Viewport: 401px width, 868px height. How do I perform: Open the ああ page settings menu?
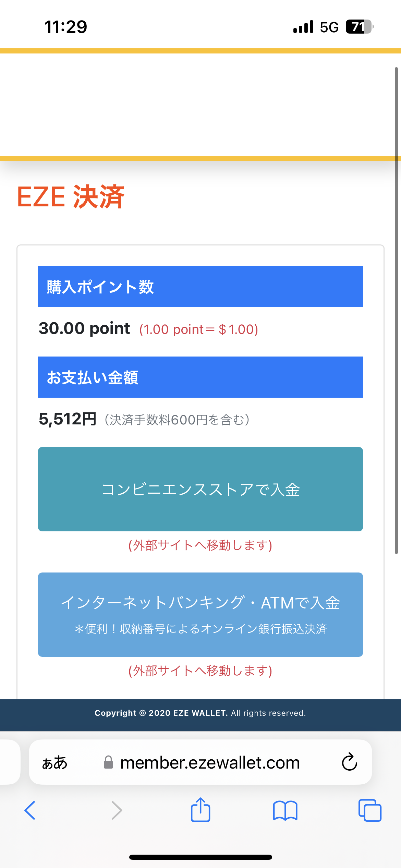pyautogui.click(x=55, y=762)
